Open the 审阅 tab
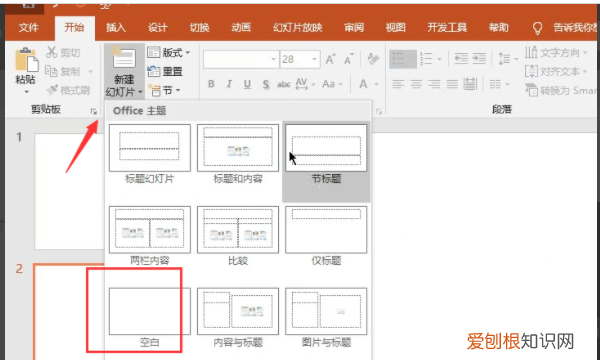 (x=354, y=28)
